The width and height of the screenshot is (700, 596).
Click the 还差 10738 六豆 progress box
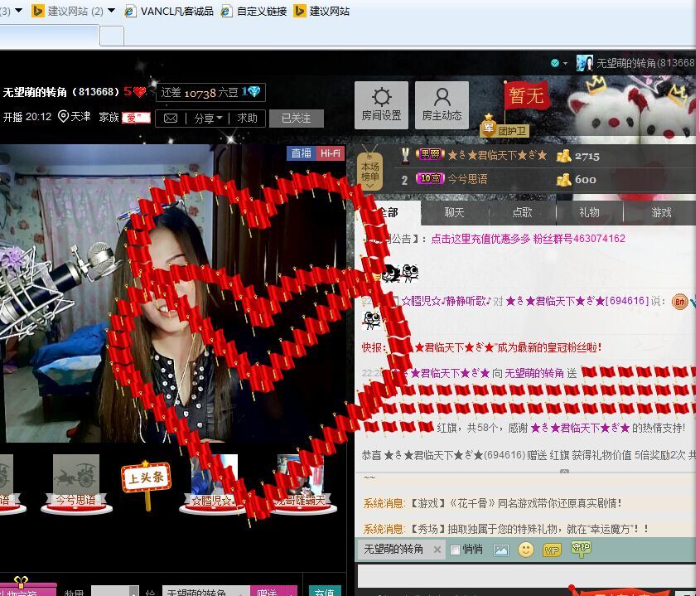210,93
